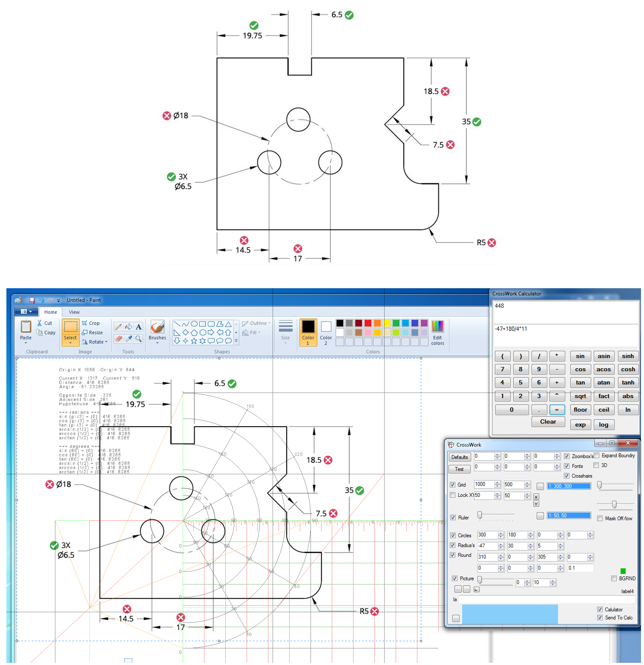Click the small X button beside Lock XY fields

coord(536,497)
